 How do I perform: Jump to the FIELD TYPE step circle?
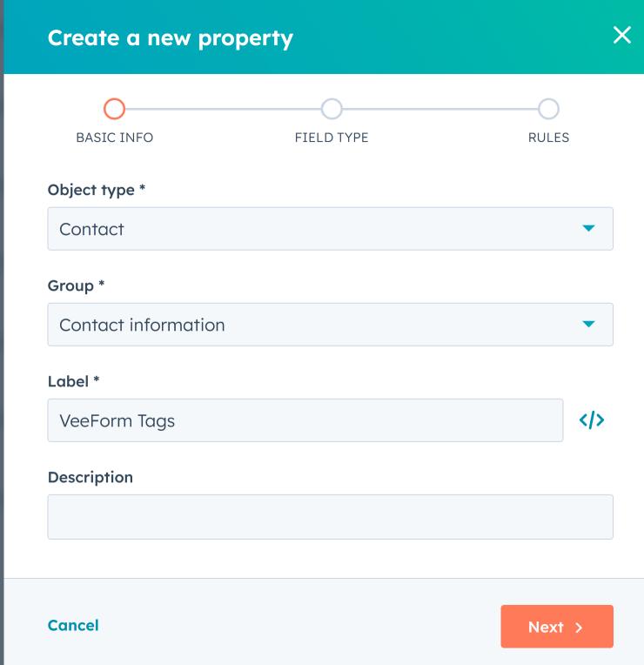coord(332,109)
